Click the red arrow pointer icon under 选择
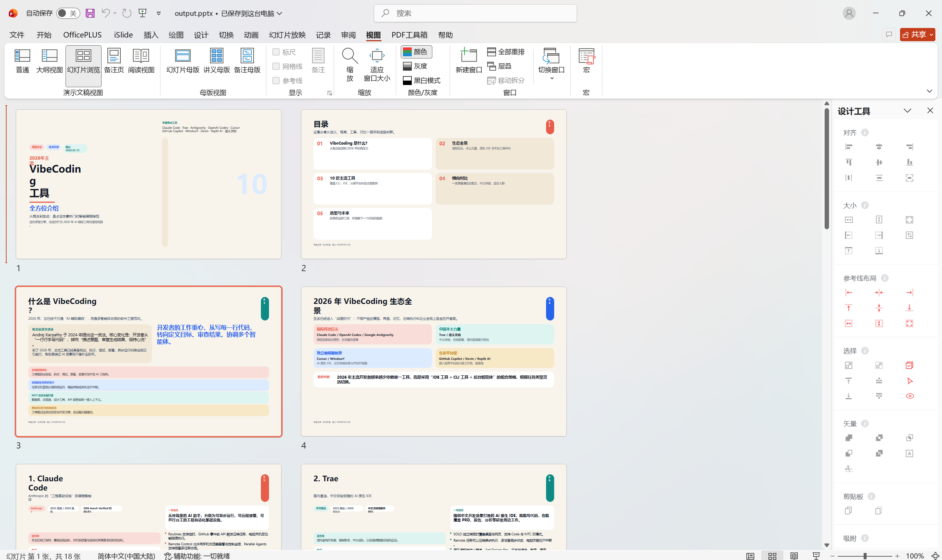 (910, 381)
